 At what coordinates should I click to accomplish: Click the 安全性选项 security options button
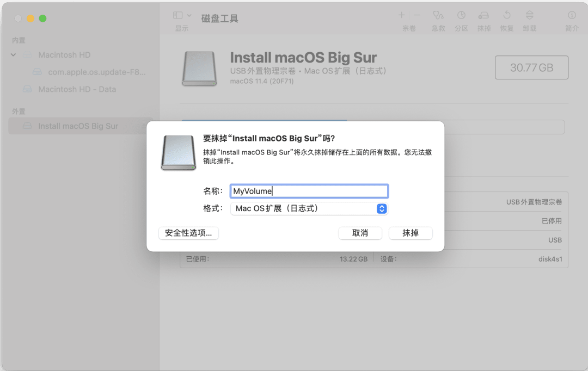tap(188, 233)
